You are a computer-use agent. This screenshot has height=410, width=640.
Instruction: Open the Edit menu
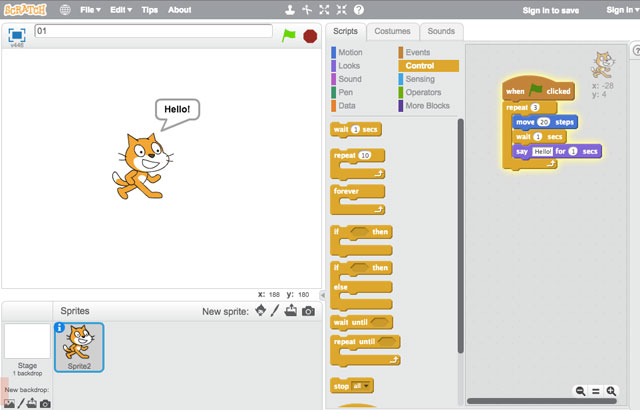click(x=121, y=10)
